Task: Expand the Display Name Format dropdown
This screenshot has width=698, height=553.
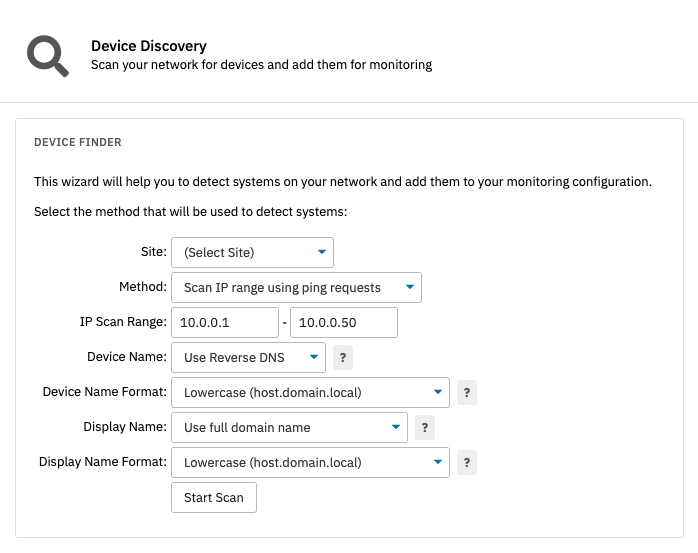Action: (310, 463)
